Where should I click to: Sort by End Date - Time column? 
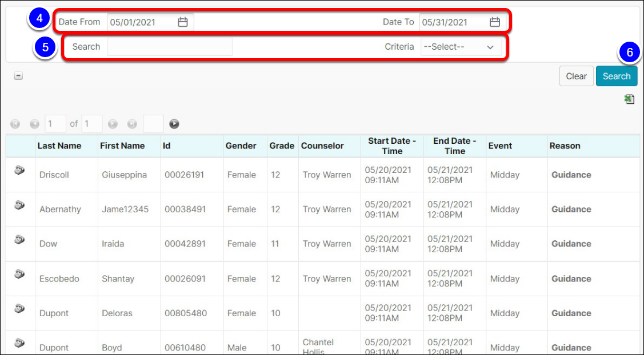(x=455, y=146)
